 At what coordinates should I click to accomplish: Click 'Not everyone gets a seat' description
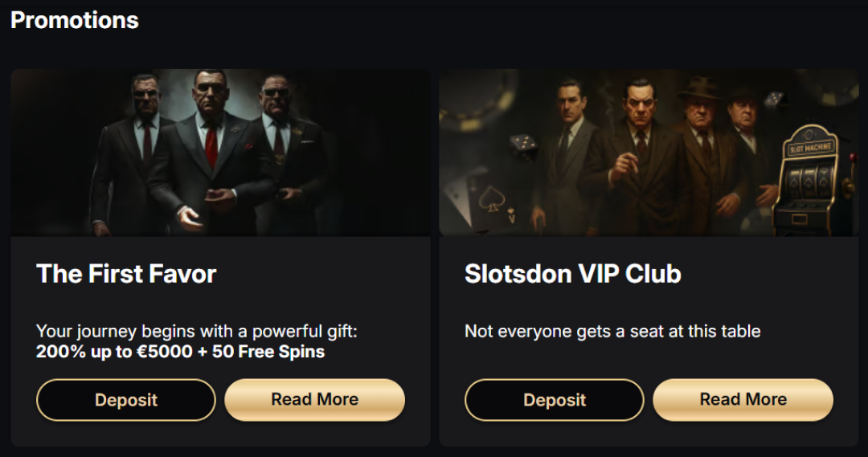(612, 331)
